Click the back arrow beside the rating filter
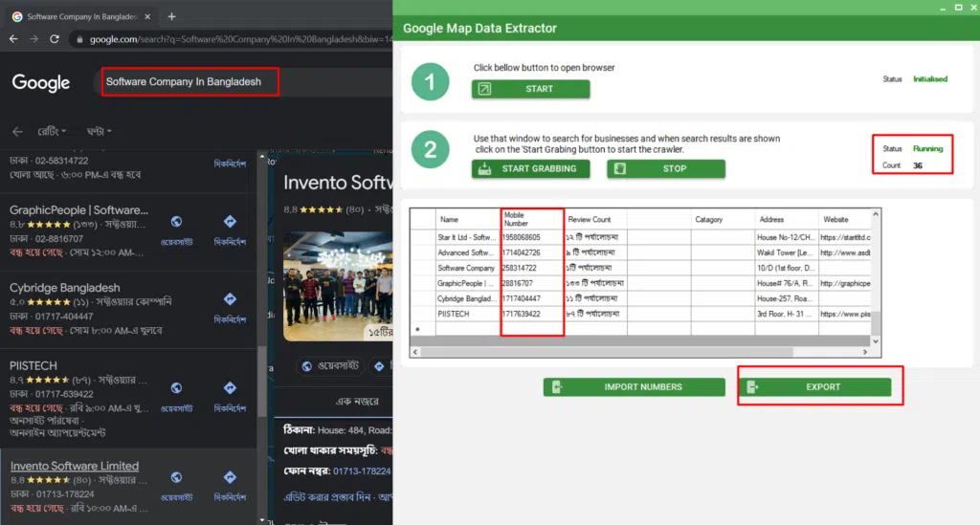Viewport: 980px width, 525px height. [17, 131]
